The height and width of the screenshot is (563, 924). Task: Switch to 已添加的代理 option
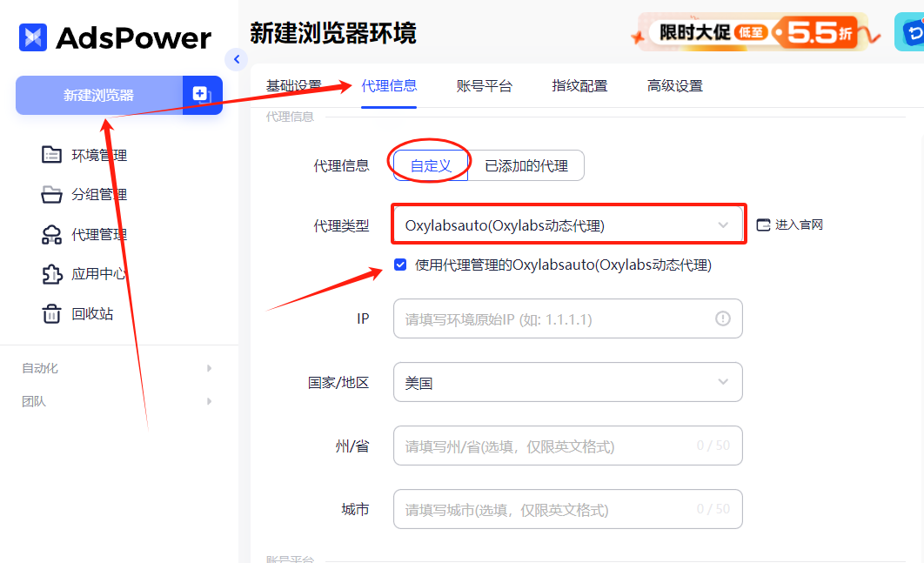[x=526, y=164]
